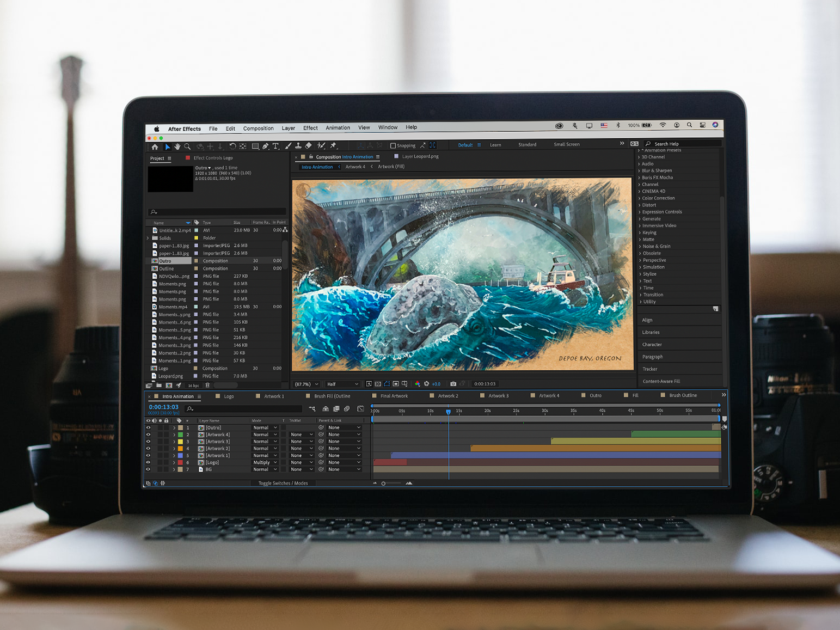This screenshot has height=630, width=840.
Task: Enable motion blur icon in timeline
Action: click(x=347, y=409)
